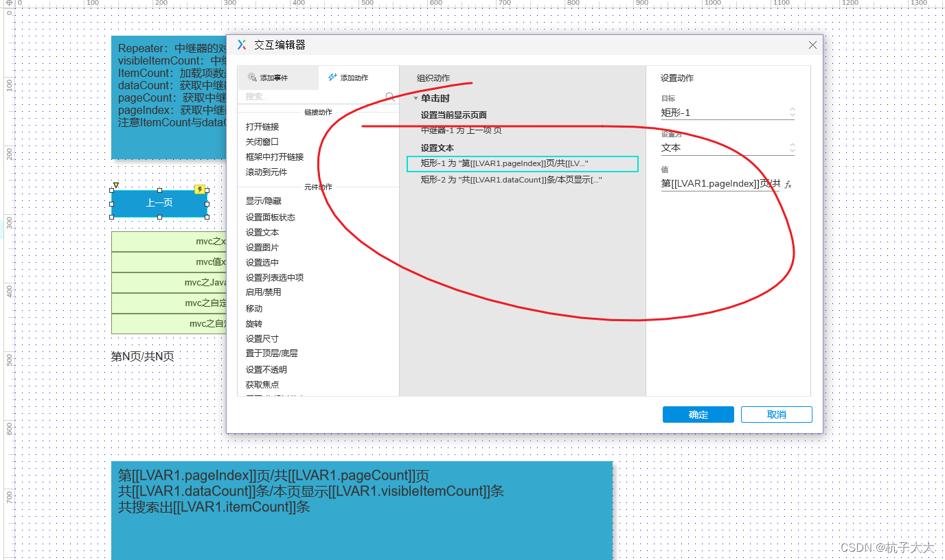The height and width of the screenshot is (560, 945).
Task: Choose the 设置不透明 action
Action: click(266, 370)
